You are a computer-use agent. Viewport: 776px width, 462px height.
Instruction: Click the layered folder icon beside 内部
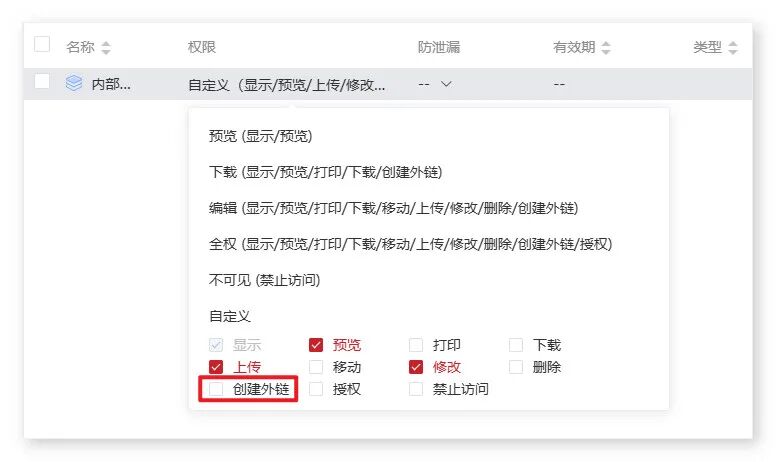[74, 84]
